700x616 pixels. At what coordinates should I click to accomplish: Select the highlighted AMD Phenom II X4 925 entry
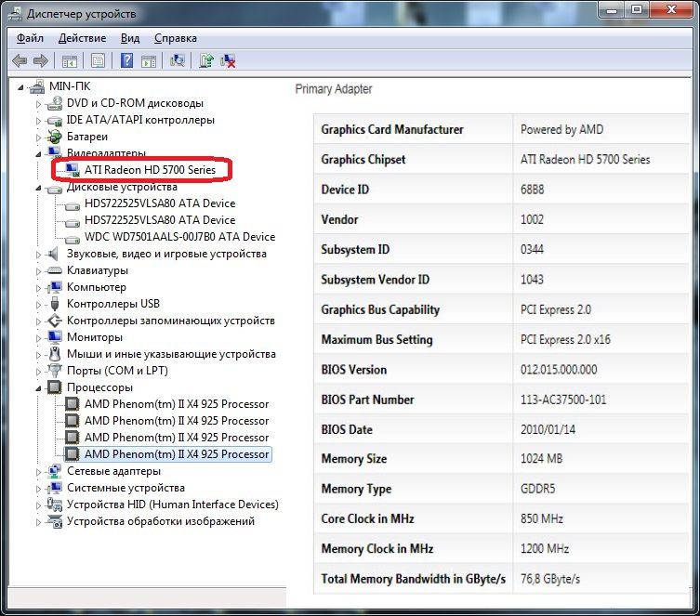[x=177, y=454]
